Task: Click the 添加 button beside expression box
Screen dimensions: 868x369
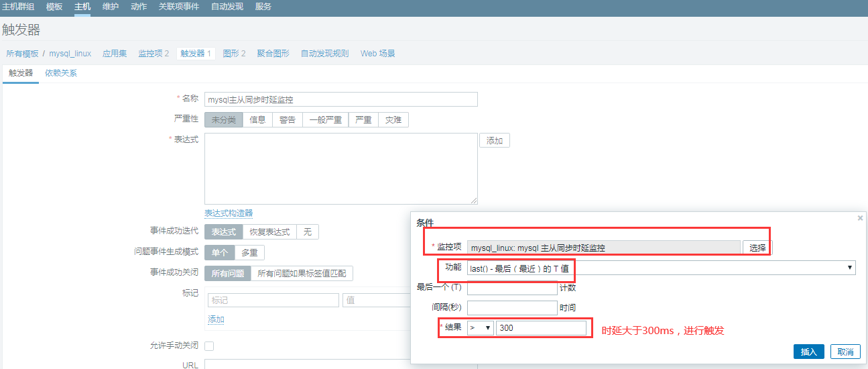Action: coord(495,141)
